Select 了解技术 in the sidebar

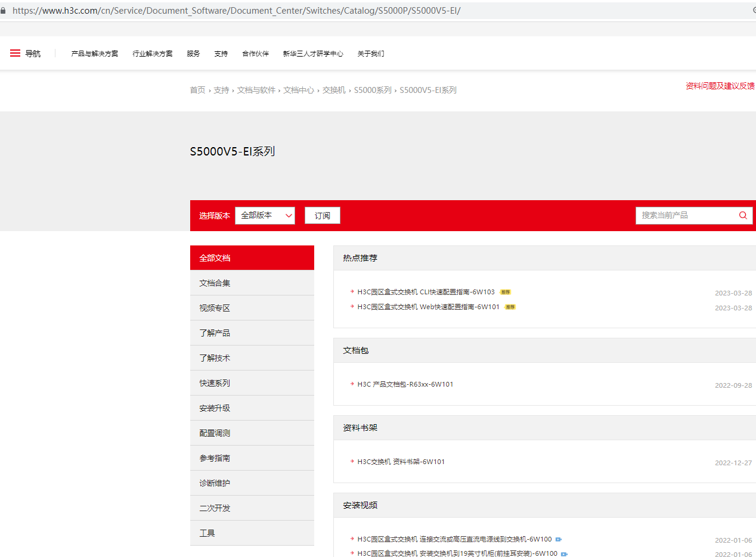coord(252,358)
